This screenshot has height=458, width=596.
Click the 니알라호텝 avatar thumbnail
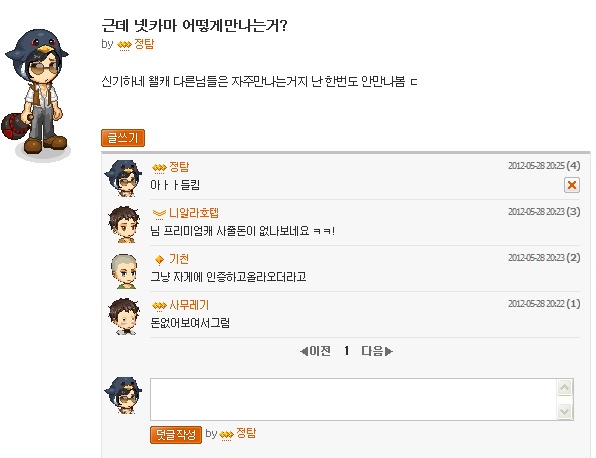pyautogui.click(x=124, y=224)
